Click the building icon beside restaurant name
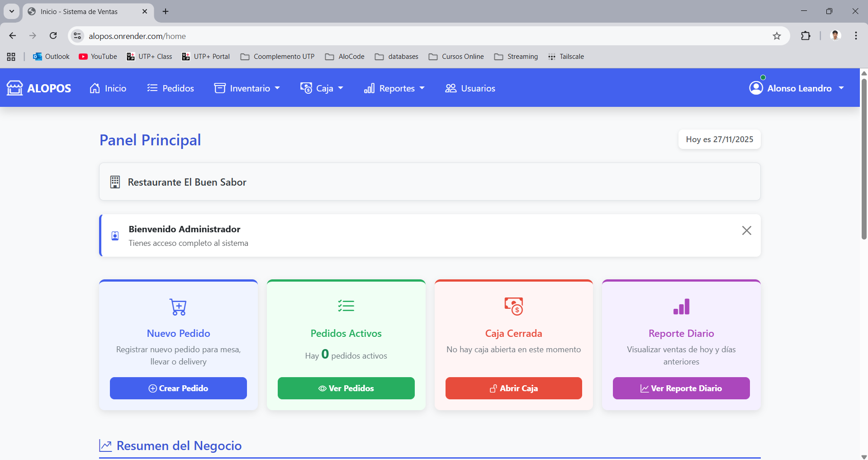The image size is (868, 460). click(115, 182)
